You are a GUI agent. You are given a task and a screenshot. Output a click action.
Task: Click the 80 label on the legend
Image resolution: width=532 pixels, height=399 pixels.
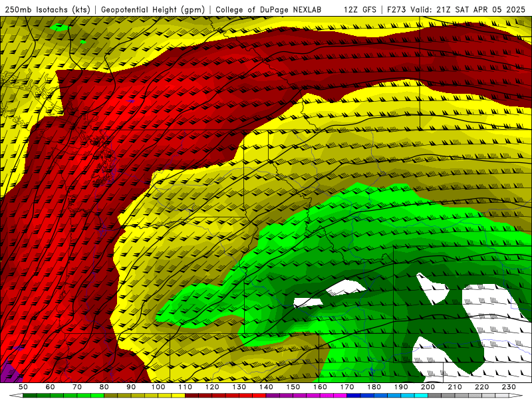104,387
